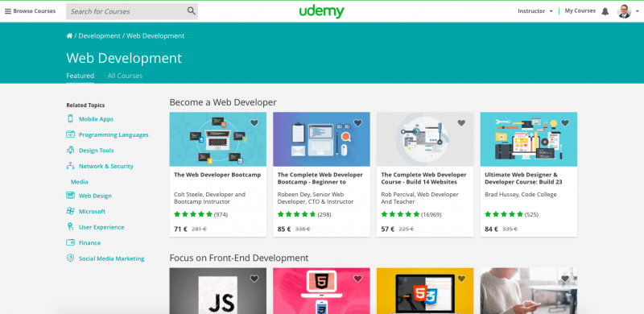The image size is (644, 314).
Task: Click the Microsoft logo icon
Action: (70, 211)
